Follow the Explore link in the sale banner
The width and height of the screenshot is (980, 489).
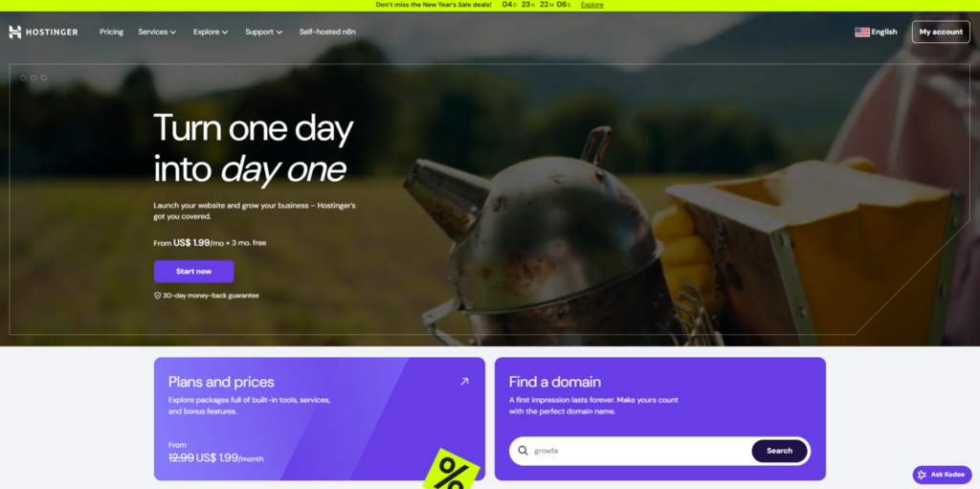591,5
